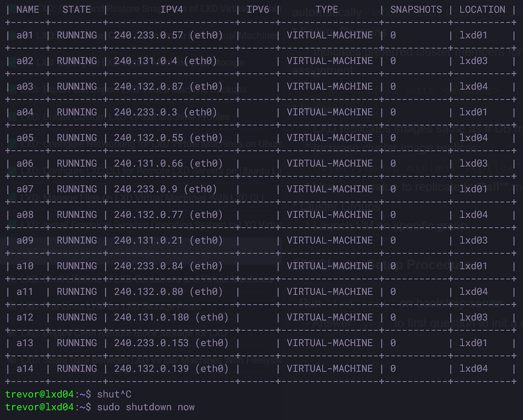Select the NAME column header

click(28, 9)
